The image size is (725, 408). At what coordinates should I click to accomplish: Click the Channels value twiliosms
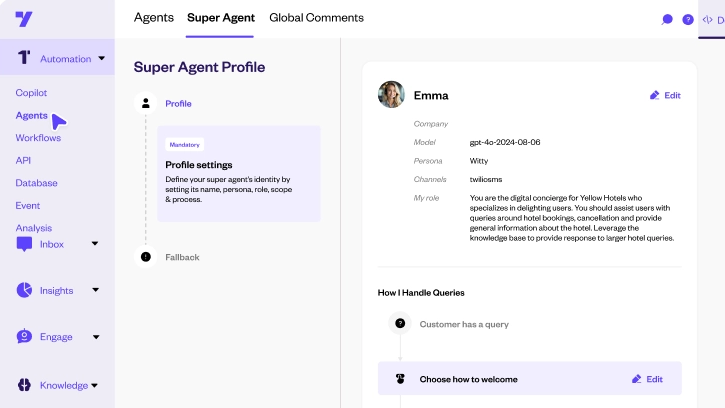486,179
